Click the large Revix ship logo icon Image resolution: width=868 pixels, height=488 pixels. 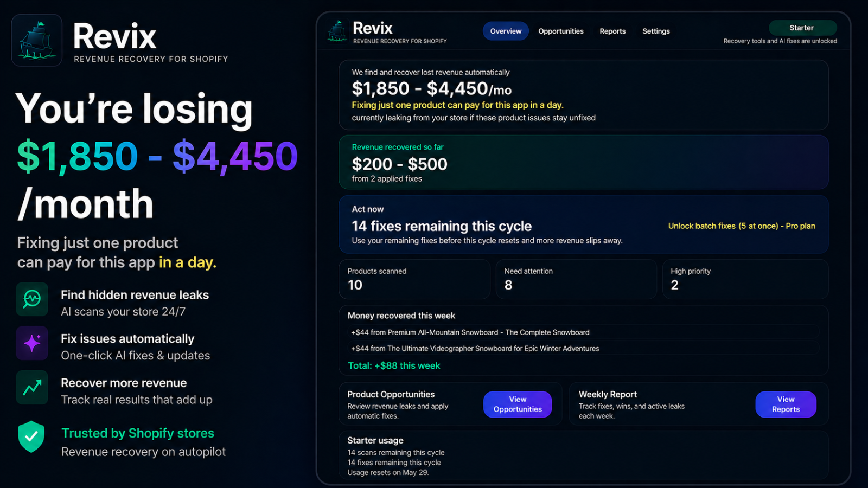pyautogui.click(x=37, y=40)
